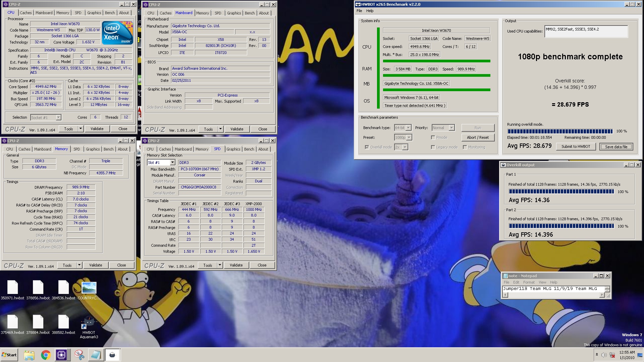
Task: Open Windows Explorer from taskbar
Action: coord(29,355)
